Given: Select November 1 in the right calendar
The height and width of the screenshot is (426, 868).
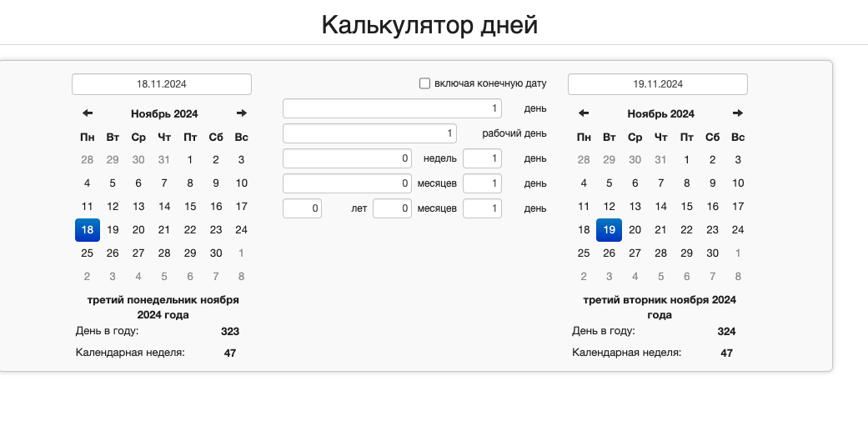Looking at the screenshot, I should coord(686,160).
